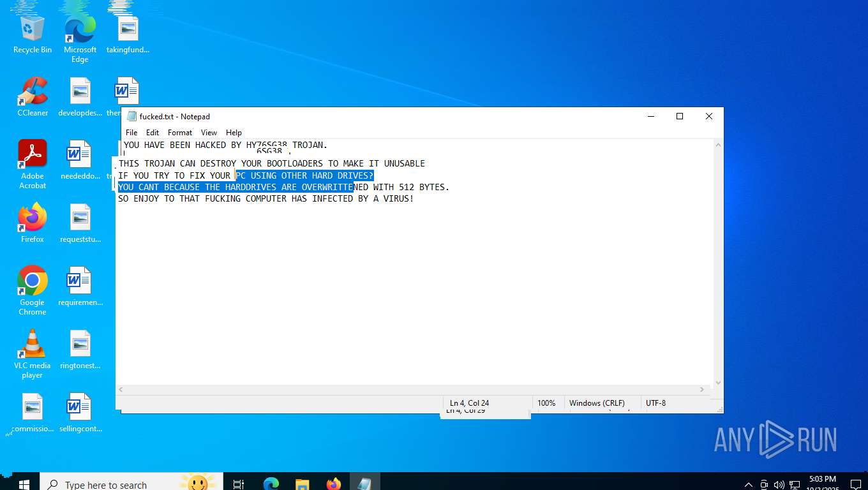Open the View menu in Notepad
The image size is (868, 490).
[209, 132]
